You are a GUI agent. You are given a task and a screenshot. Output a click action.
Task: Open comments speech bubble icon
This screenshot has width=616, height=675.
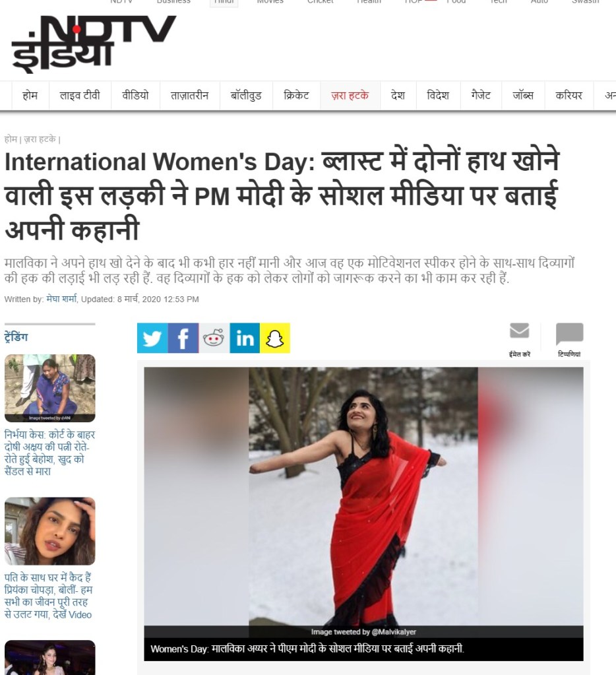570,334
